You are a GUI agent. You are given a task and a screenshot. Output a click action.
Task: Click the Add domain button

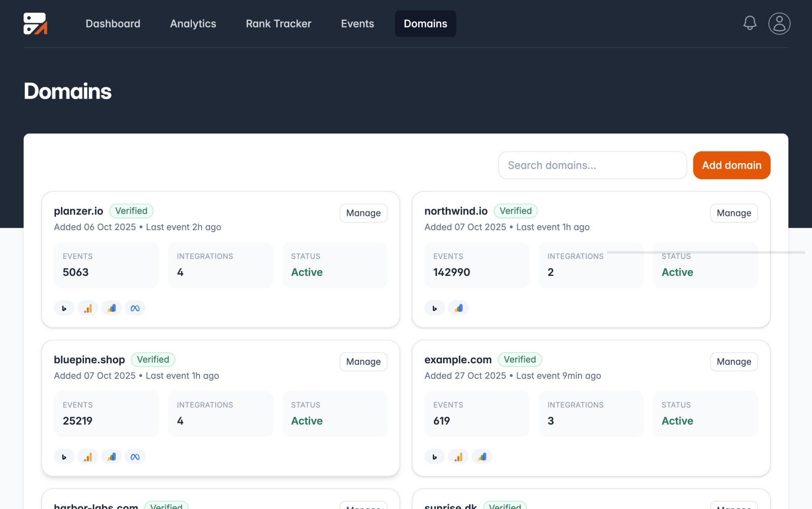[731, 165]
